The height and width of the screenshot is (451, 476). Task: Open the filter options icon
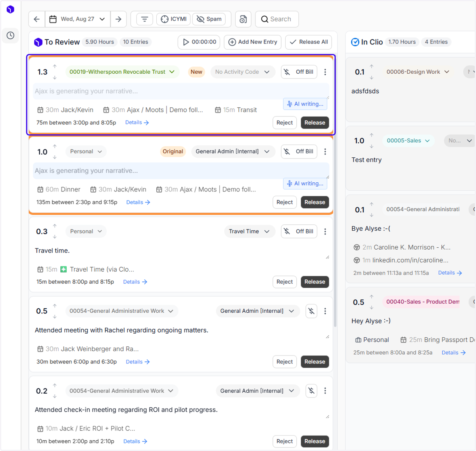(x=144, y=19)
